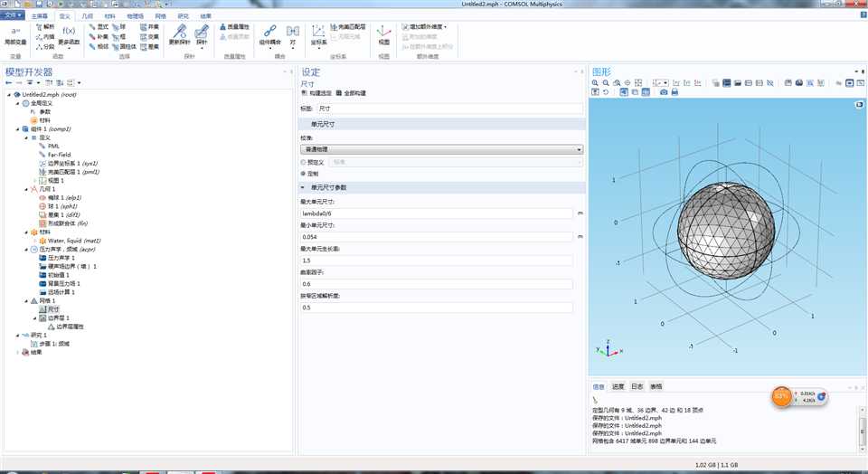Click the clear log broom icon in messages
Viewport: 868px width, 474px height.
(x=596, y=399)
